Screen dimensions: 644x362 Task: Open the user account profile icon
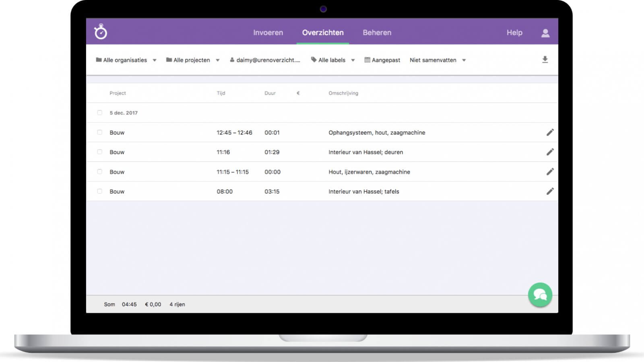click(x=545, y=33)
